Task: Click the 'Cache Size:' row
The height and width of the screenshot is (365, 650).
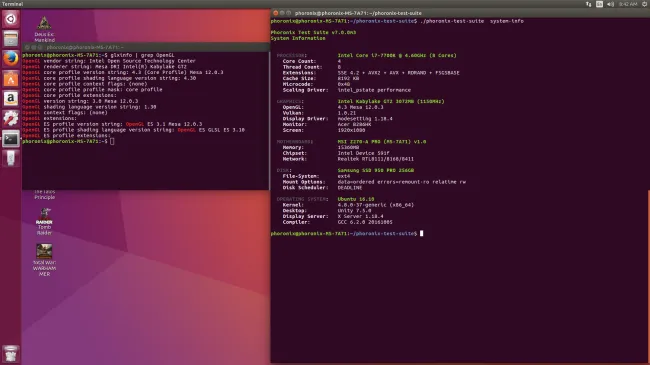Action: [321, 78]
